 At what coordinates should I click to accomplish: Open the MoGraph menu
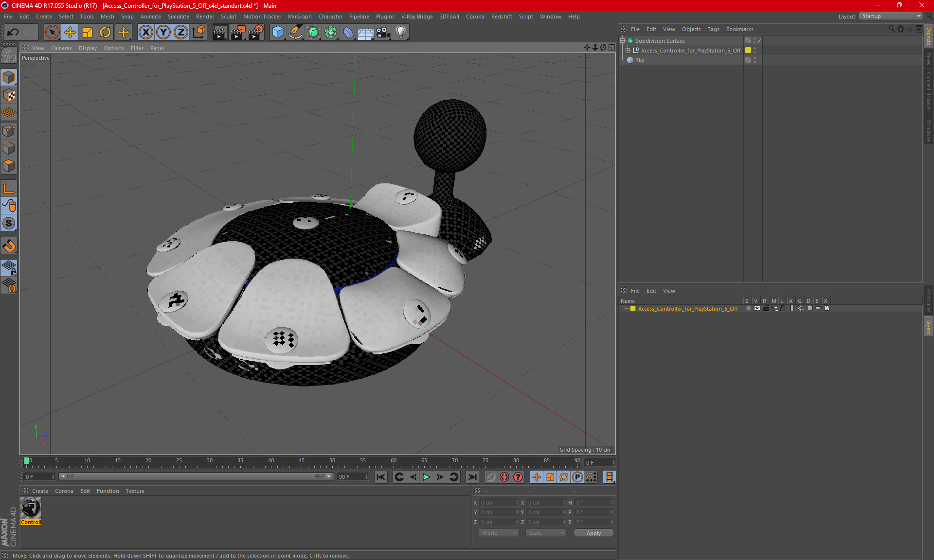(300, 17)
